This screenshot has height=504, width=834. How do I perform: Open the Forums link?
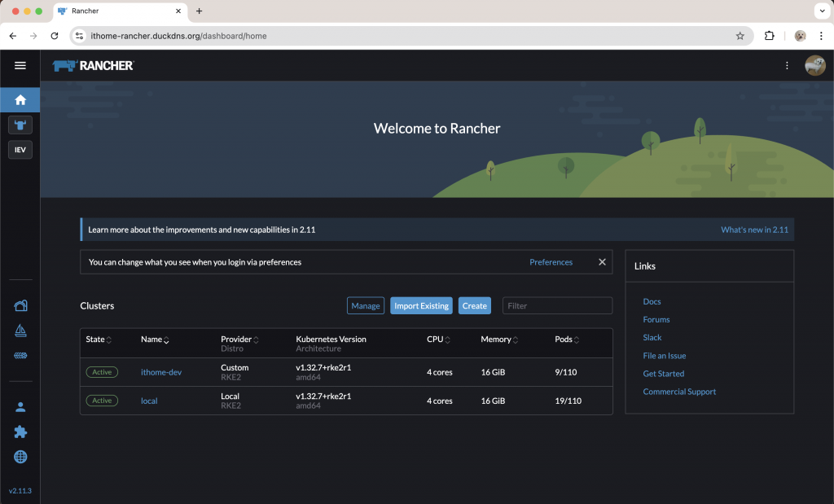(x=656, y=319)
